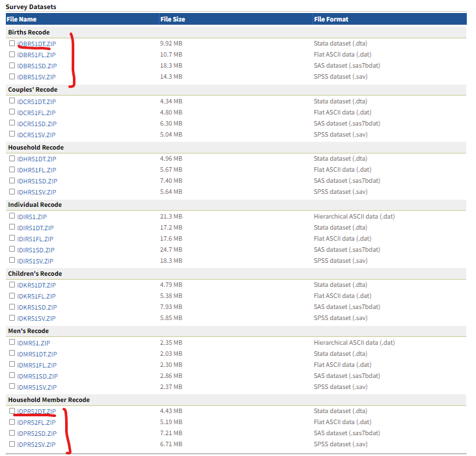The height and width of the screenshot is (456, 476).
Task: Check the box for IDBR51DT.ZIP
Action: [12, 43]
